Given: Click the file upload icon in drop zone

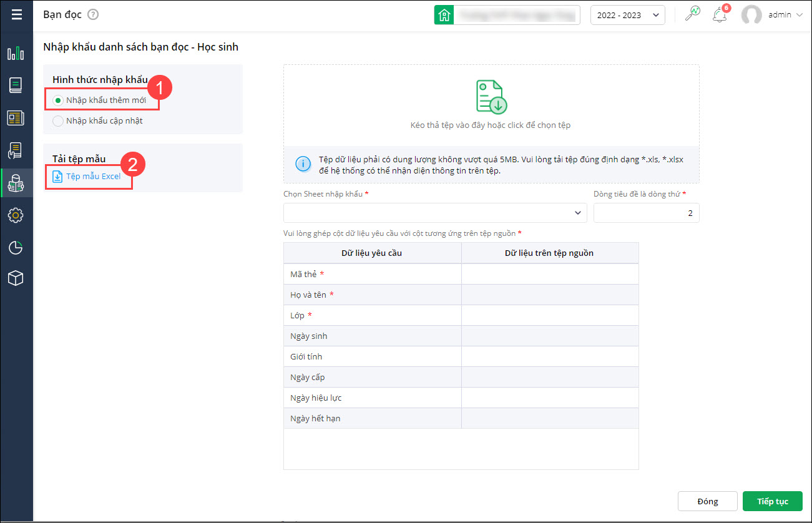Looking at the screenshot, I should (x=491, y=97).
